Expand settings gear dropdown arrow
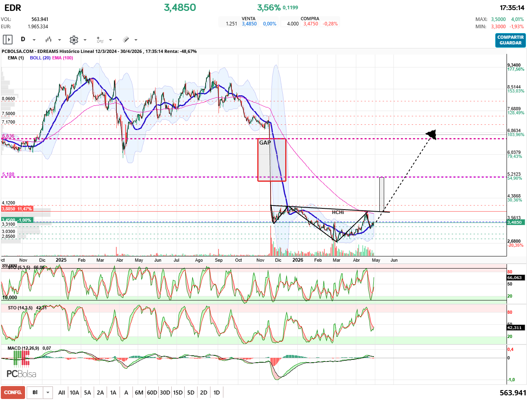 85,40
